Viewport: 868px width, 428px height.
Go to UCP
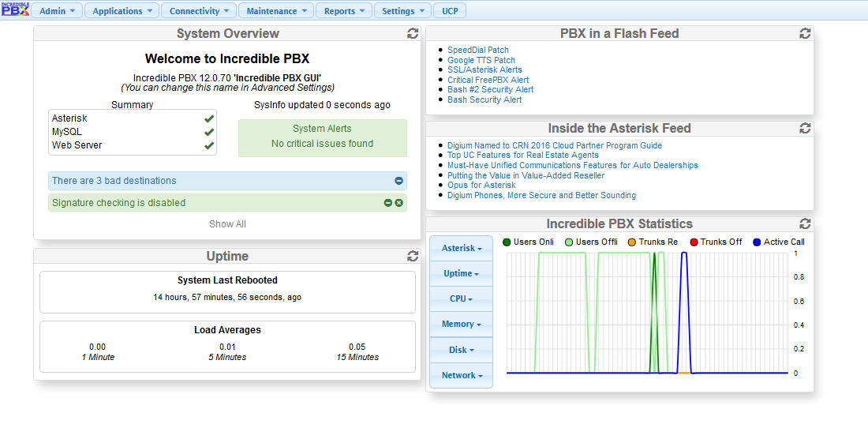(x=450, y=10)
